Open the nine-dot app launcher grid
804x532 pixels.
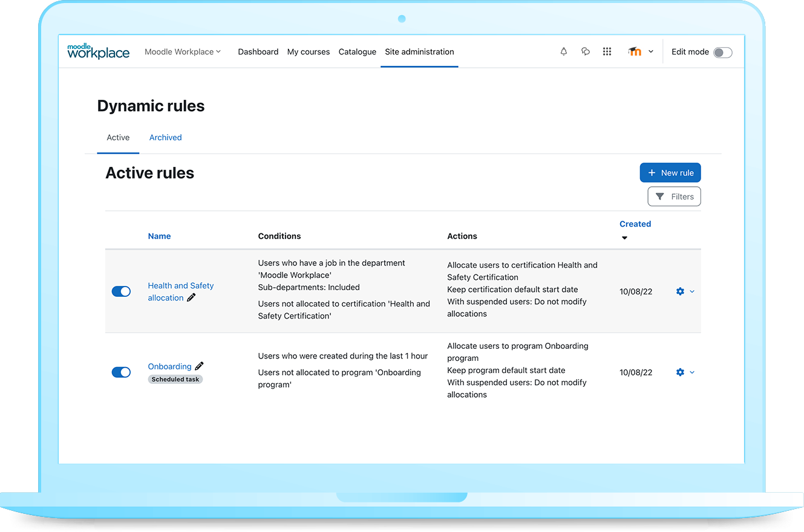pyautogui.click(x=607, y=52)
